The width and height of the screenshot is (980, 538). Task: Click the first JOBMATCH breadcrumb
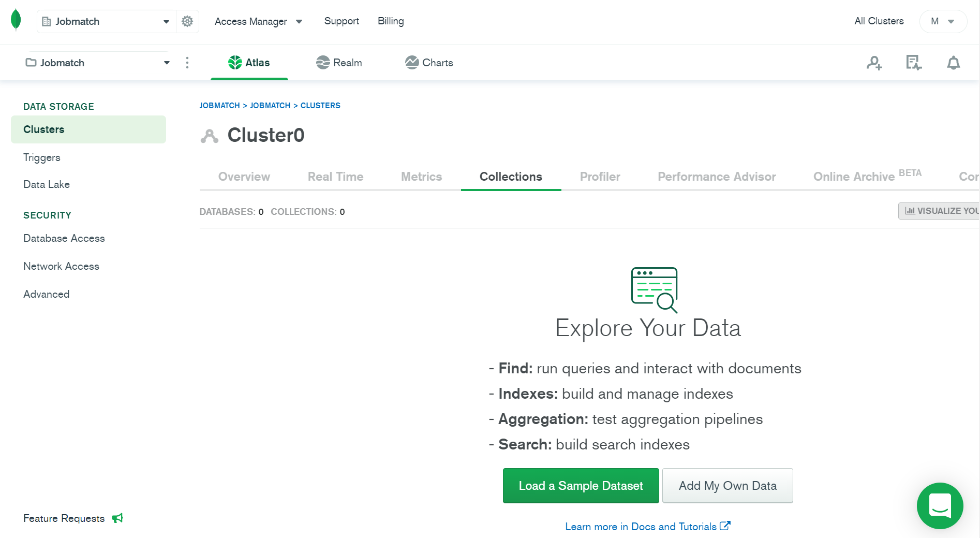tap(219, 106)
